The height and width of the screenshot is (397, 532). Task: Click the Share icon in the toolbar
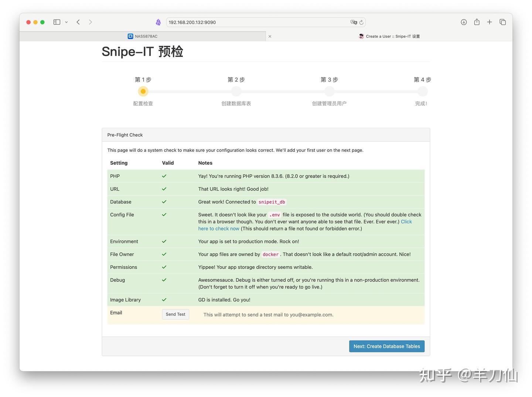477,22
